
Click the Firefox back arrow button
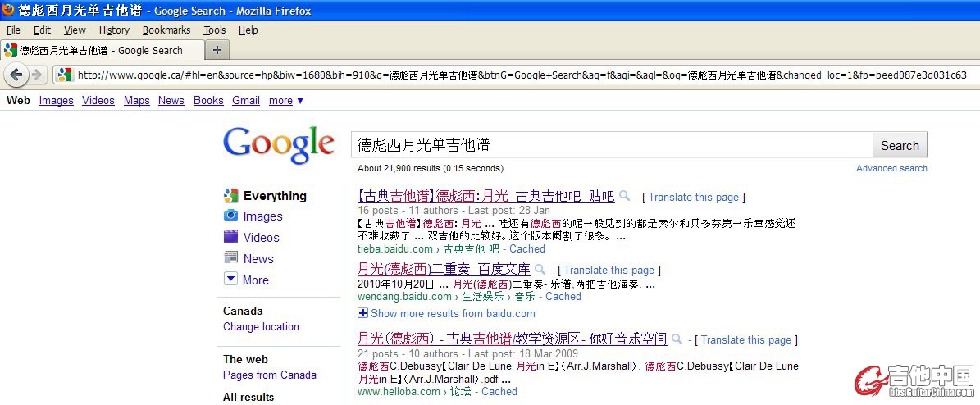pyautogui.click(x=16, y=75)
